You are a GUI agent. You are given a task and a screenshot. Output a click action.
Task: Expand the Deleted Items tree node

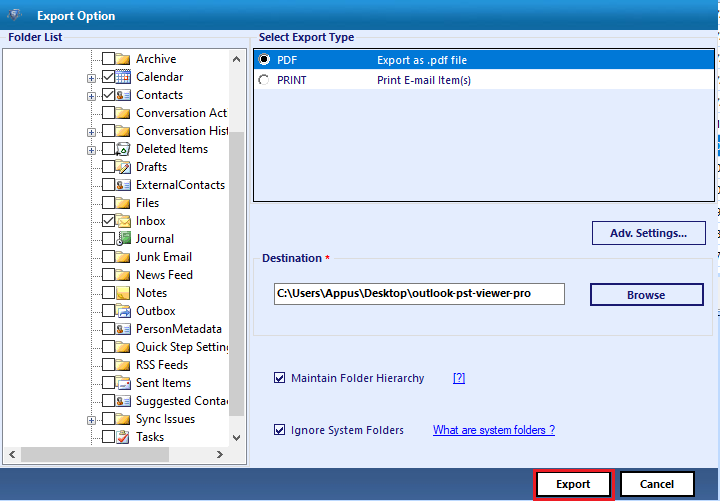point(92,150)
